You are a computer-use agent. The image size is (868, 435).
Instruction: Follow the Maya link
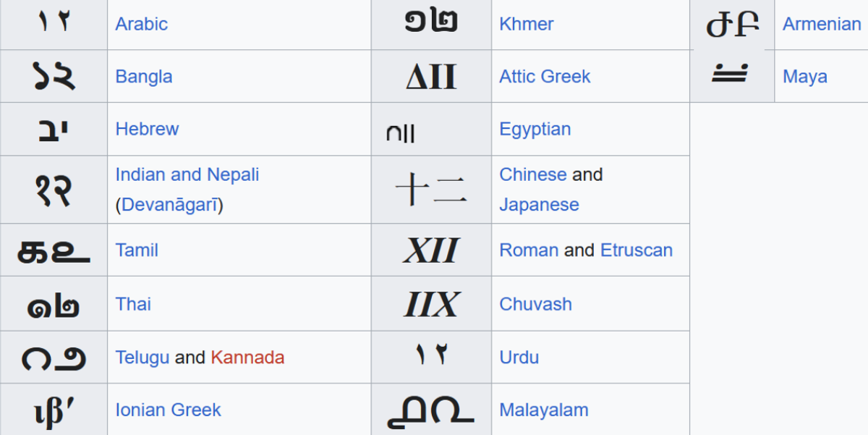[804, 77]
